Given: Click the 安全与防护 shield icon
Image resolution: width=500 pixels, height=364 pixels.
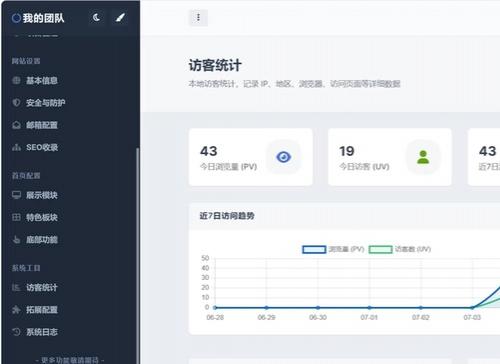Looking at the screenshot, I should pos(16,102).
